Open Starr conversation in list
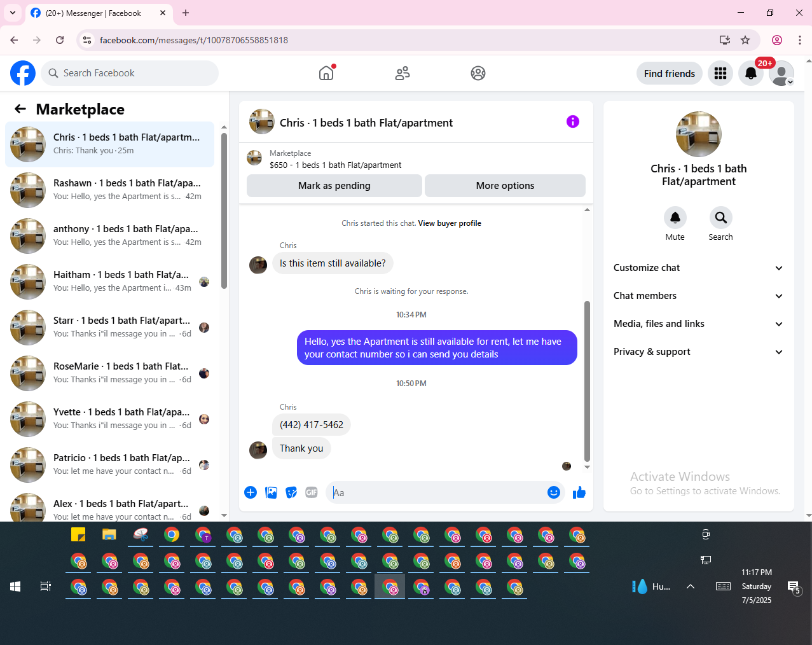This screenshot has height=645, width=812. coord(109,328)
